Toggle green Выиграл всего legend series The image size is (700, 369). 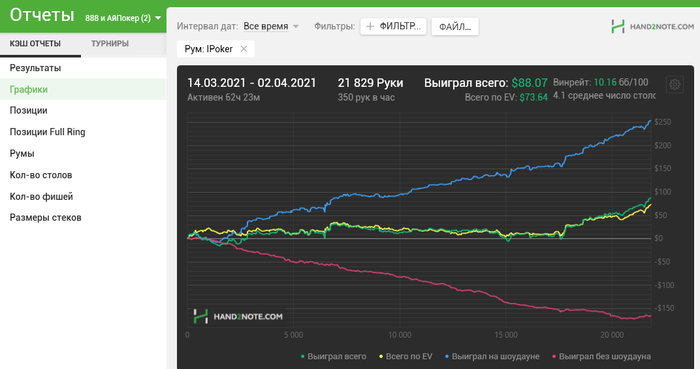pos(333,357)
